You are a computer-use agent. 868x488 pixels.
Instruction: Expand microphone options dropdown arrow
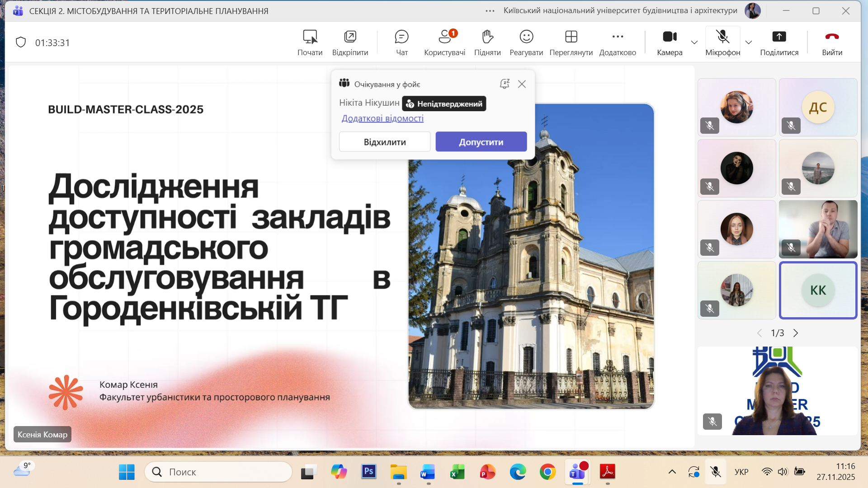(749, 42)
